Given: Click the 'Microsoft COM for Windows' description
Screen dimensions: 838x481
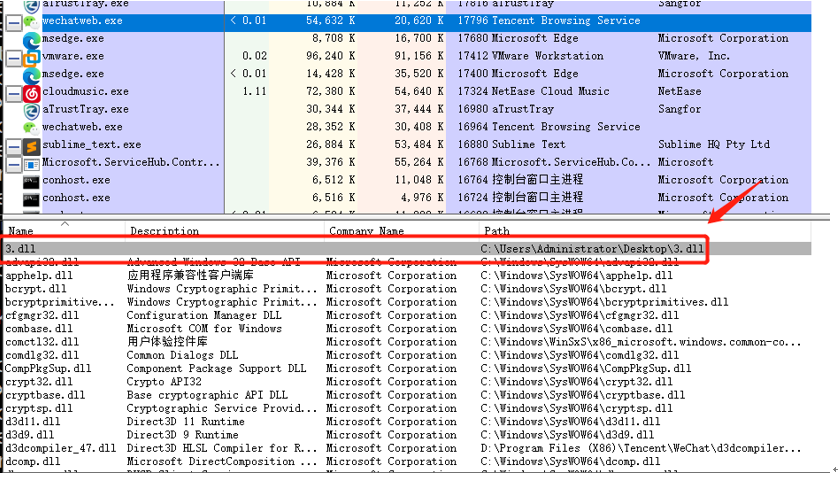Looking at the screenshot, I should tap(204, 328).
